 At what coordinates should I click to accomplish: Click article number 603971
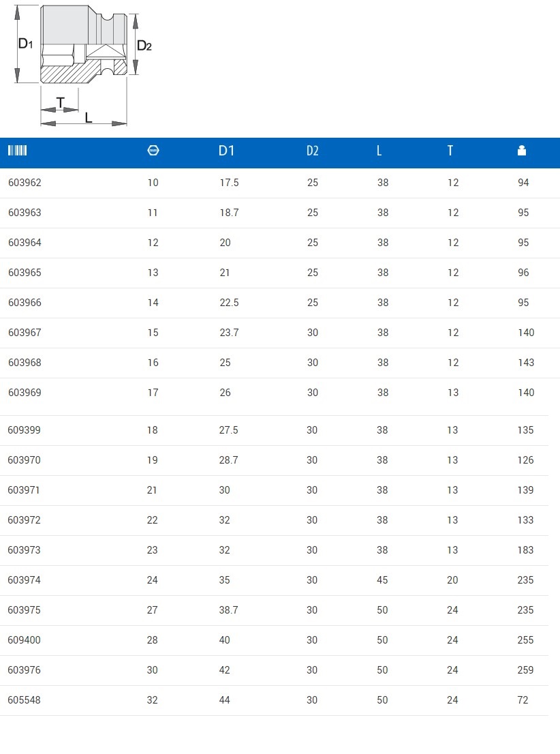click(x=24, y=490)
